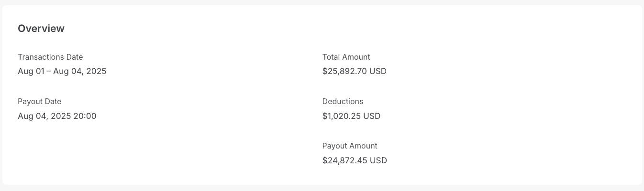Viewport: 644px width, 191px height.
Task: Click the word Amount in Payout Amount label
Action: (x=363, y=146)
